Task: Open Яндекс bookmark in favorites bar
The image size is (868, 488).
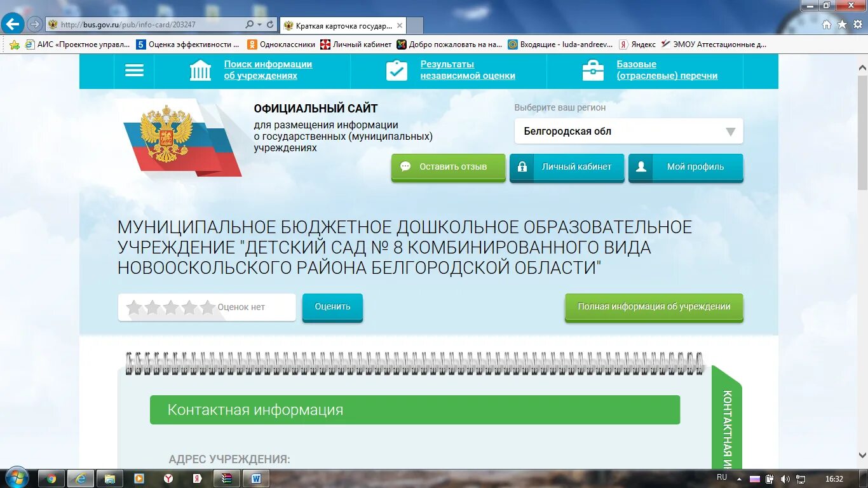Action: coord(637,44)
